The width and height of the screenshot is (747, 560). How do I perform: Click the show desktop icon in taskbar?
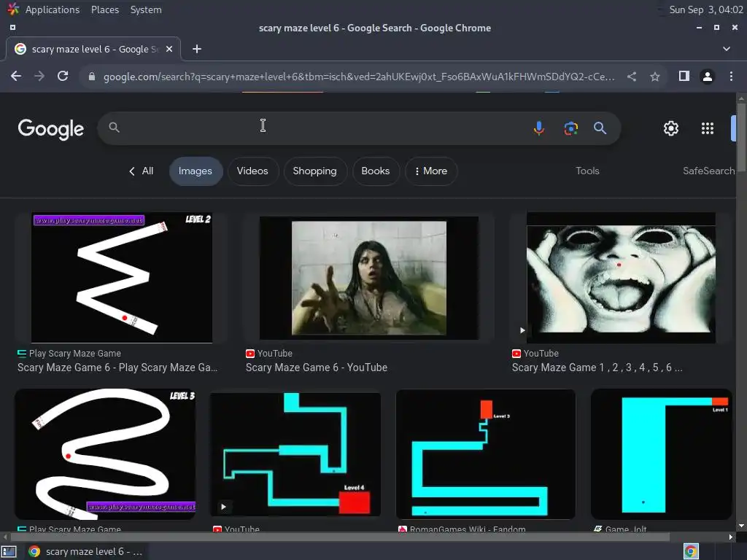pyautogui.click(x=9, y=551)
